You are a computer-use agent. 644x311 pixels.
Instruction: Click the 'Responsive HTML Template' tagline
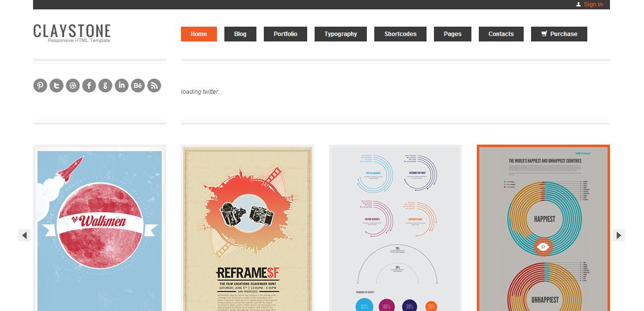[79, 40]
